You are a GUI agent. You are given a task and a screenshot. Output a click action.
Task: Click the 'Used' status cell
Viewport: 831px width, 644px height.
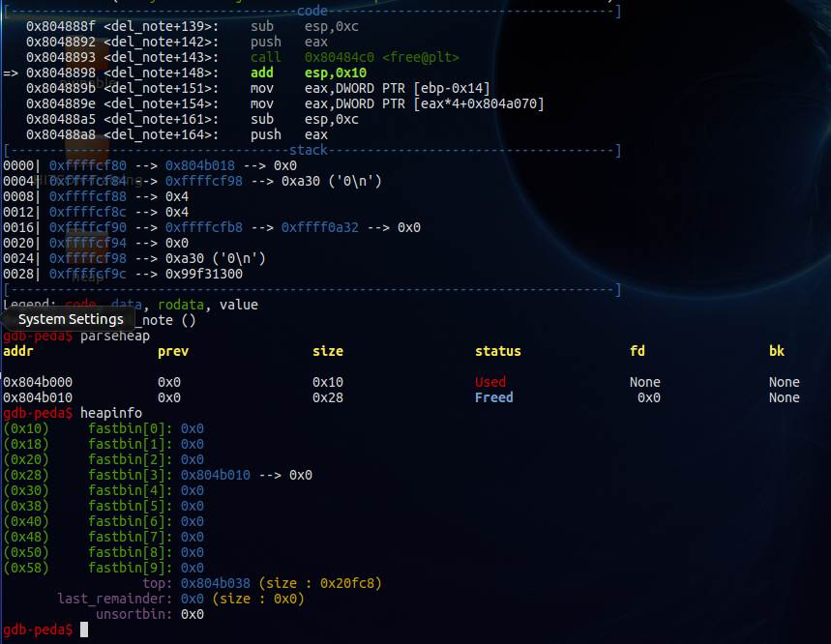click(x=490, y=382)
